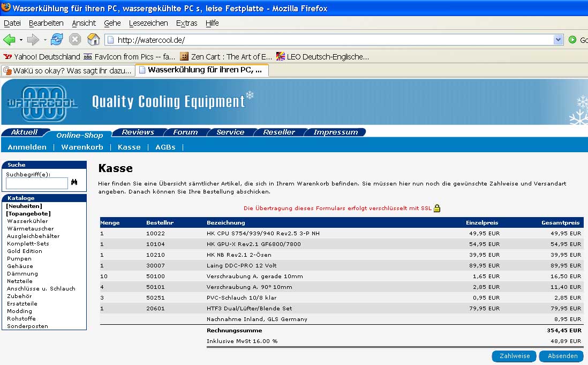Viewport: 588px width, 365px height.
Task: Select the 'Wasserkühlung für ihren PC' tab
Action: 202,70
